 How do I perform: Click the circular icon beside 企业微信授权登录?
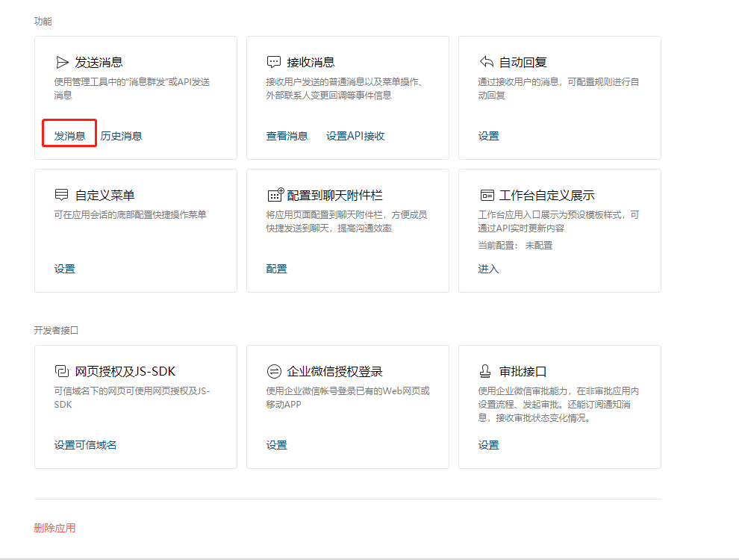(x=274, y=371)
